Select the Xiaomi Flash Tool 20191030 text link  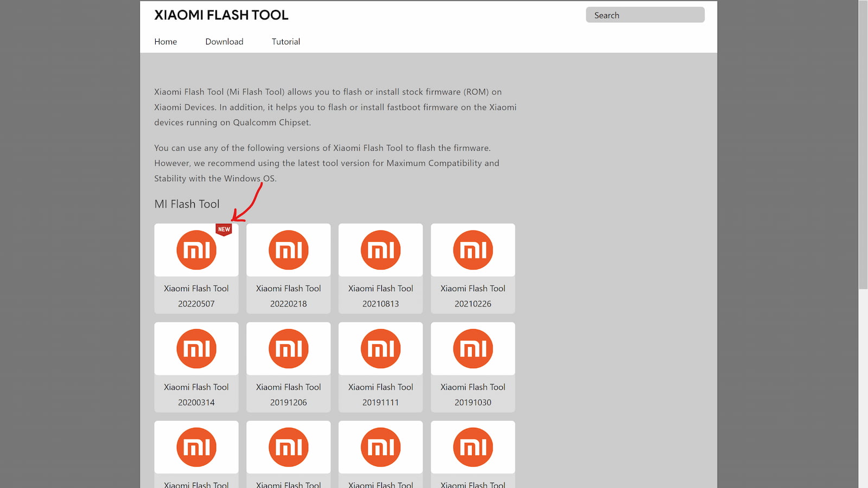473,395
